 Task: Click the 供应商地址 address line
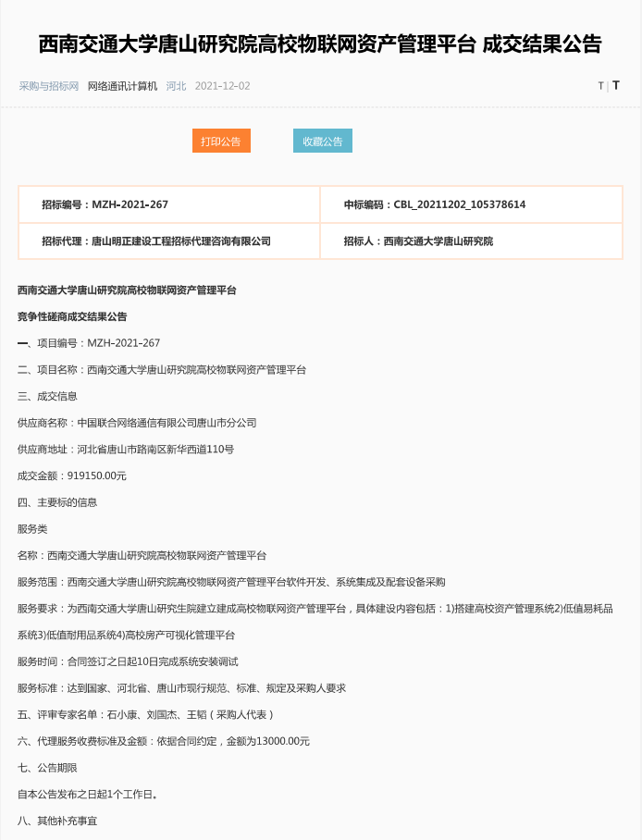pos(126,450)
